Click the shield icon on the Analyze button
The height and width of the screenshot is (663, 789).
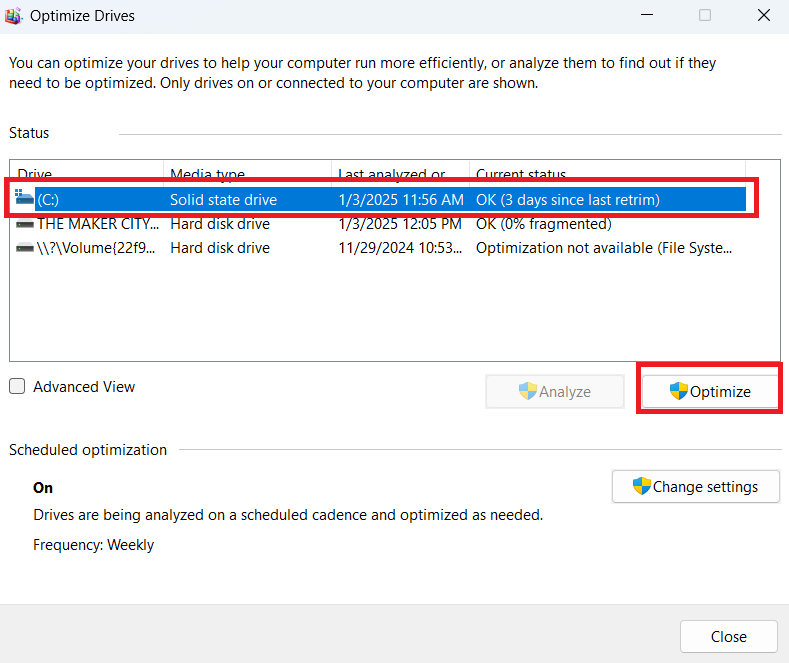[x=527, y=391]
